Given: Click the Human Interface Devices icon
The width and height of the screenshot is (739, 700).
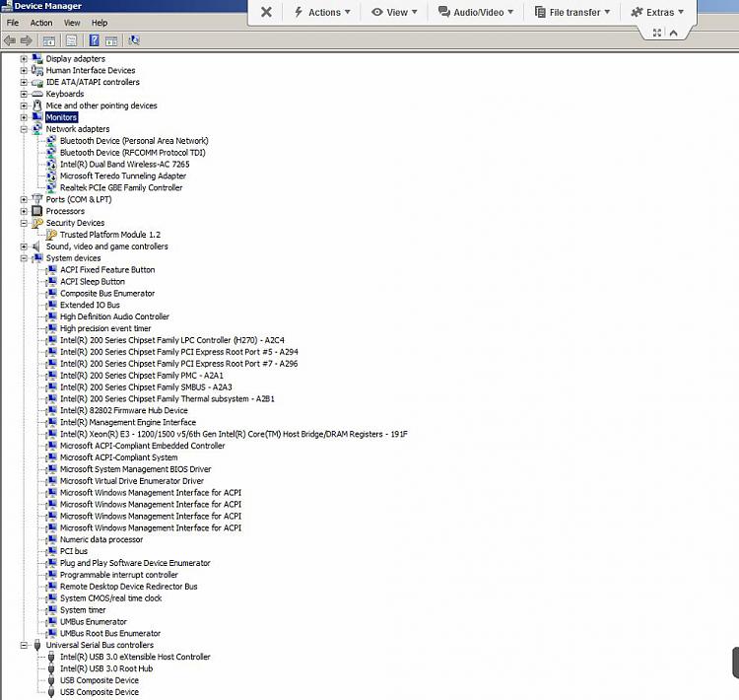Looking at the screenshot, I should point(37,70).
